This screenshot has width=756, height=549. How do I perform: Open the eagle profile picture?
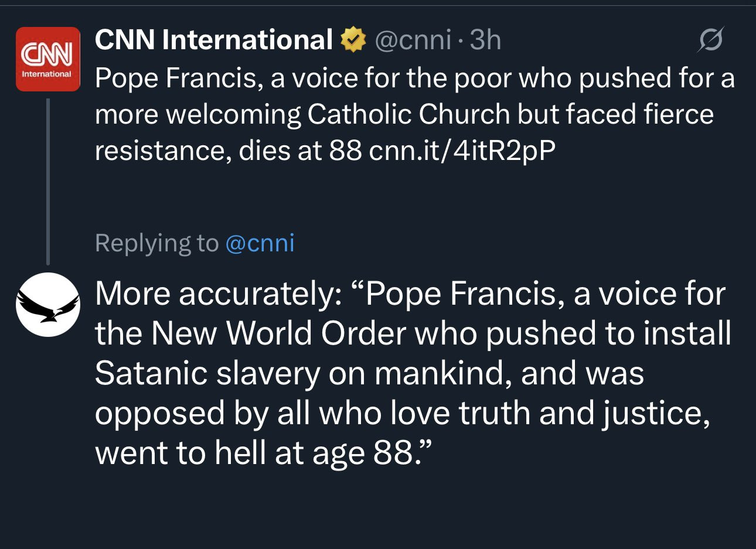click(x=47, y=305)
